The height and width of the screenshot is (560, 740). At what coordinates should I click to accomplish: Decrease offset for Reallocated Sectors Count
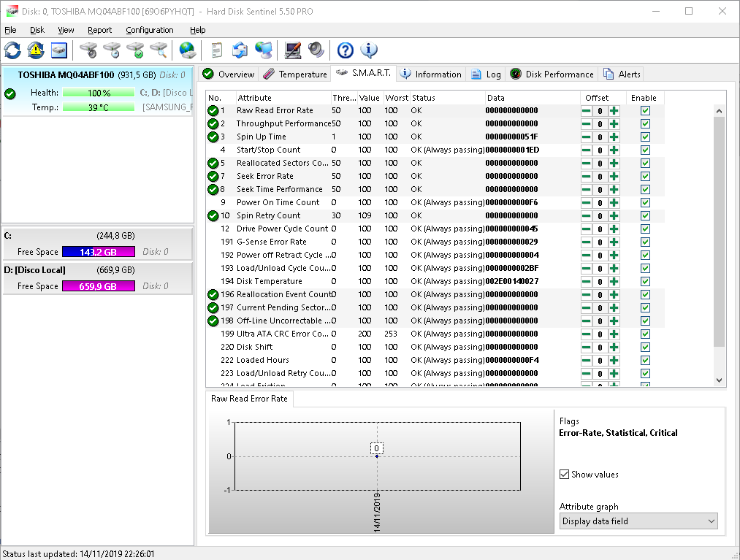pos(586,164)
